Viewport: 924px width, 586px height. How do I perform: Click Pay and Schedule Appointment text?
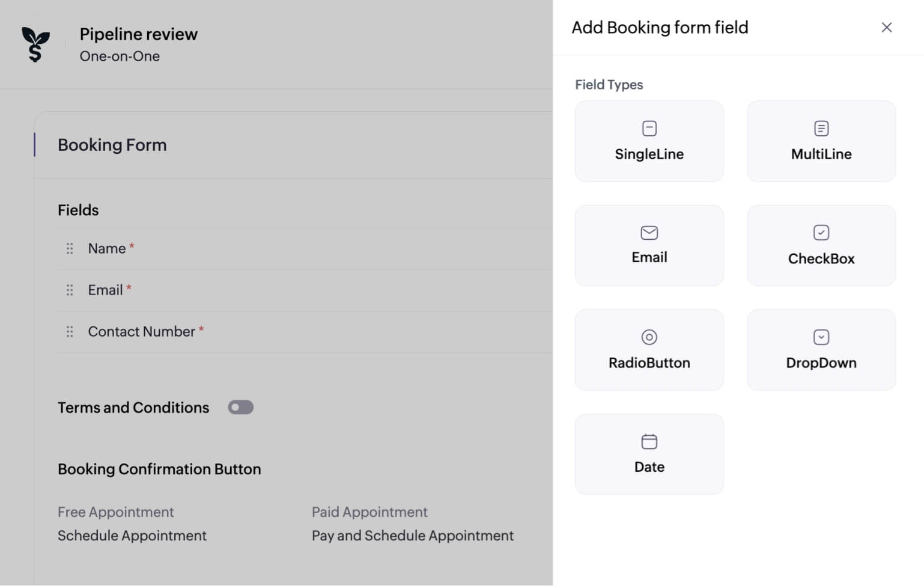(x=412, y=536)
